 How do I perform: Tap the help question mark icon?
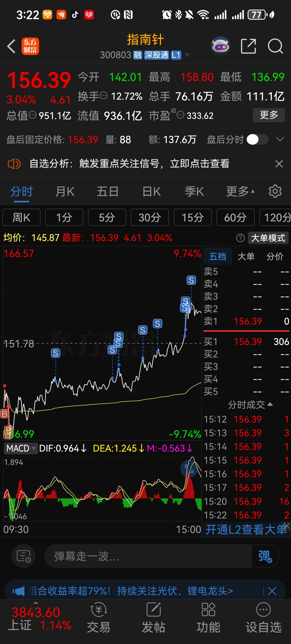click(x=240, y=238)
